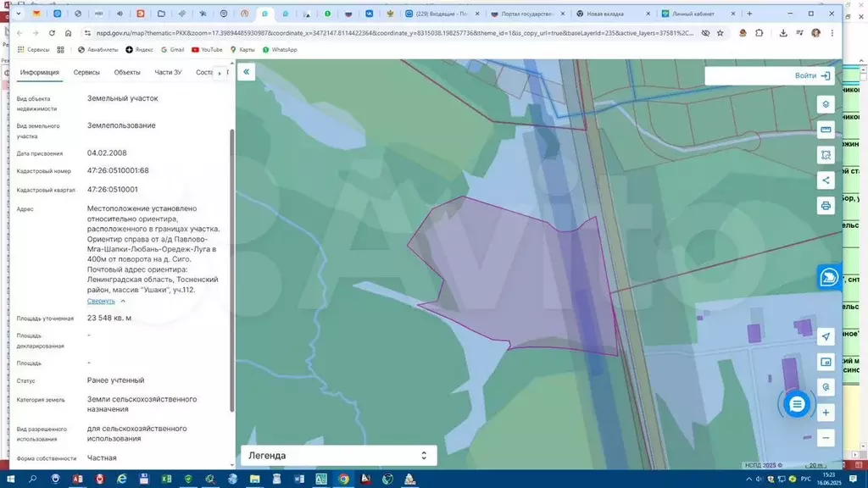Click the Свернуть link
The height and width of the screenshot is (488, 868).
point(101,301)
